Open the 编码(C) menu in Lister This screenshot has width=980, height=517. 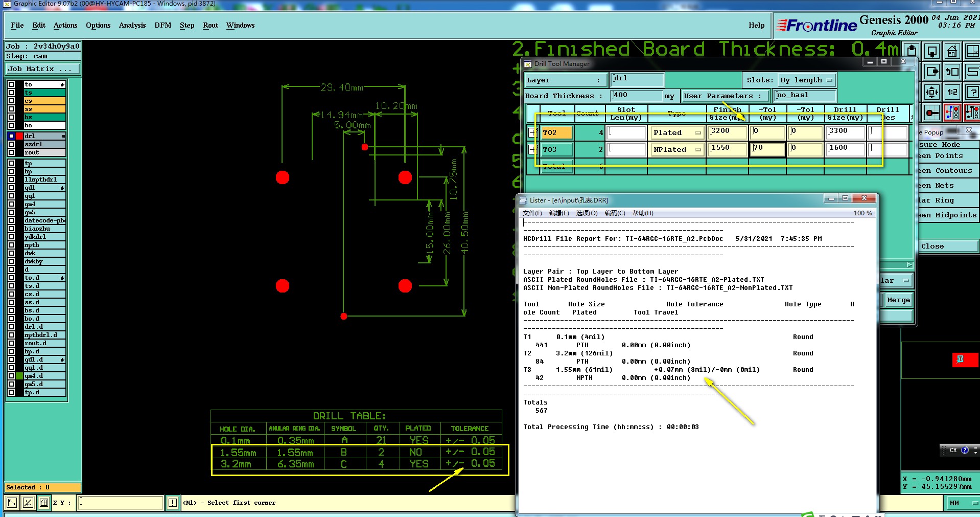point(615,213)
